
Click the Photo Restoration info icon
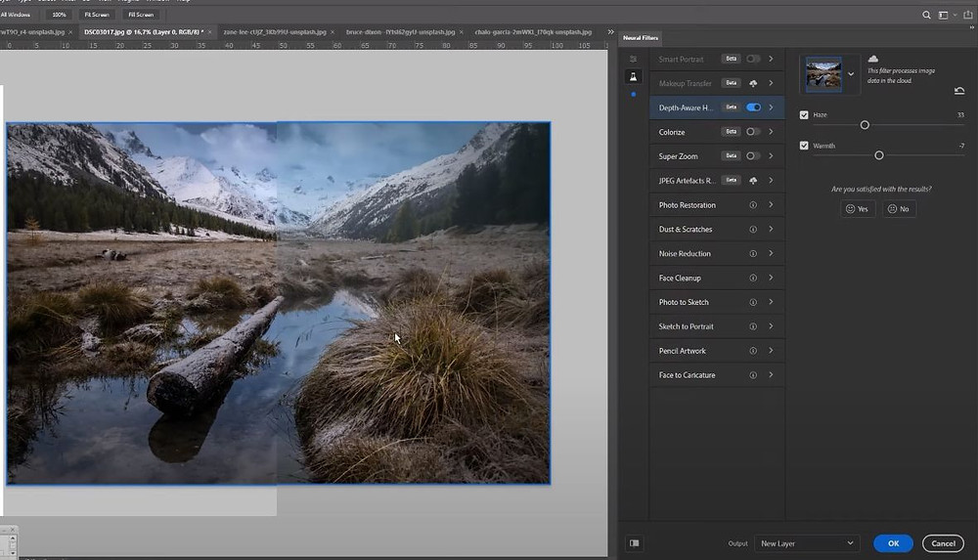(753, 205)
